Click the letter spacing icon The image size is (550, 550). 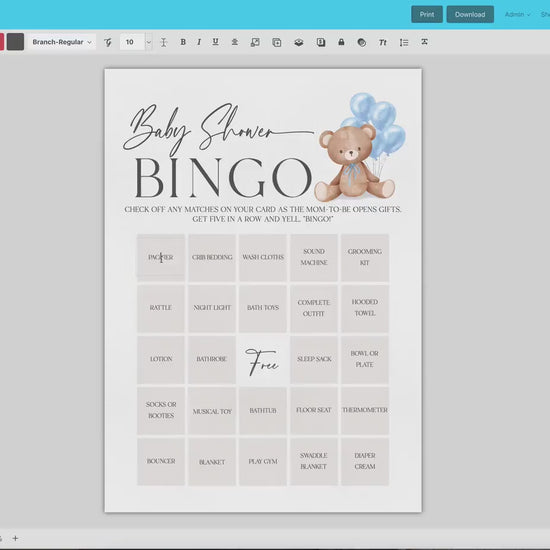[424, 42]
